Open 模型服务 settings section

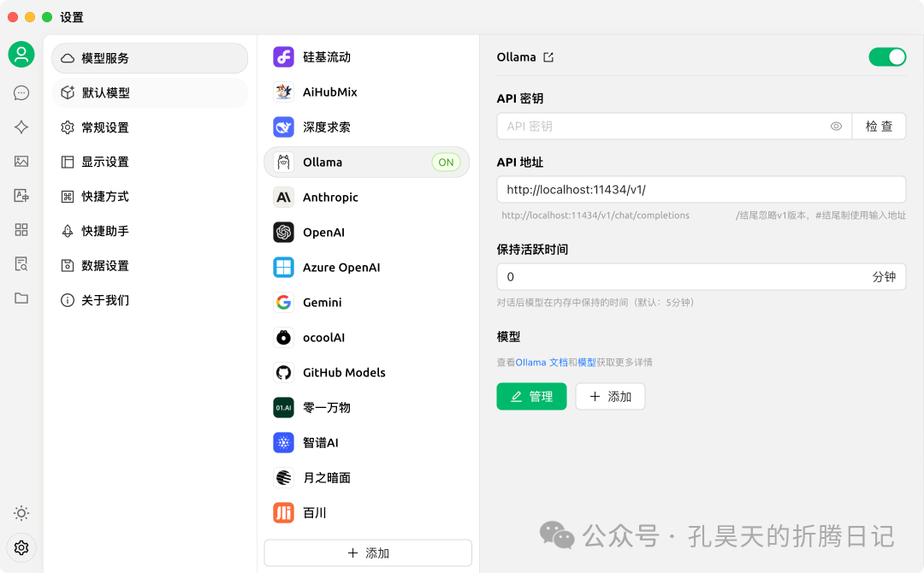tap(150, 57)
